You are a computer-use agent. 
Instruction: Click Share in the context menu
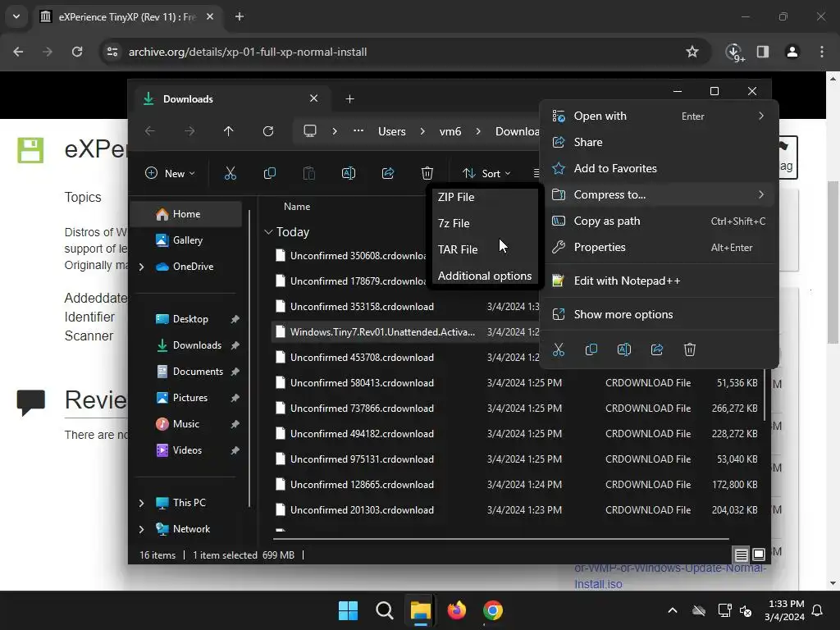coord(659,142)
